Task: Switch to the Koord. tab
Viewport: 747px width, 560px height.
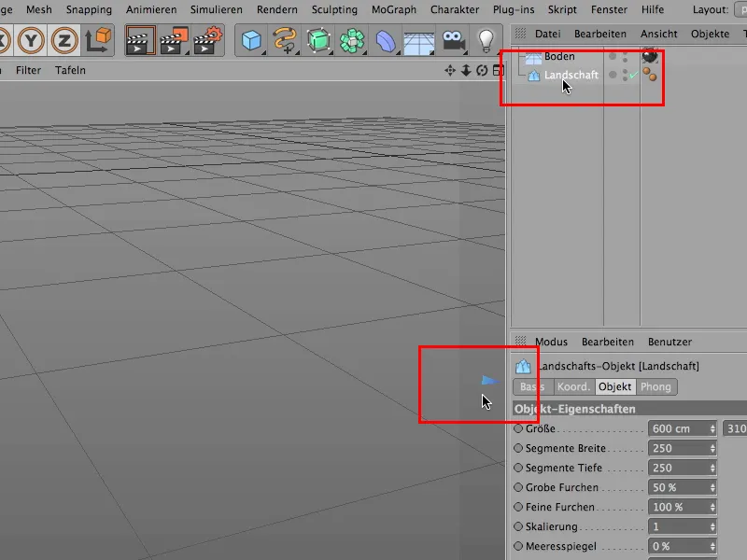Action: [x=573, y=386]
